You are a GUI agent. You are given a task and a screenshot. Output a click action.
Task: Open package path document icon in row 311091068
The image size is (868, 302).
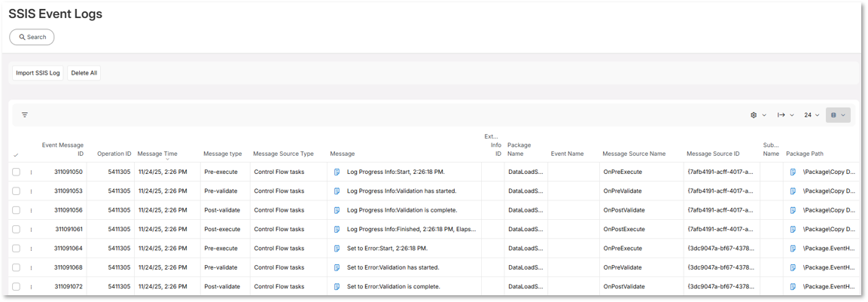(793, 267)
